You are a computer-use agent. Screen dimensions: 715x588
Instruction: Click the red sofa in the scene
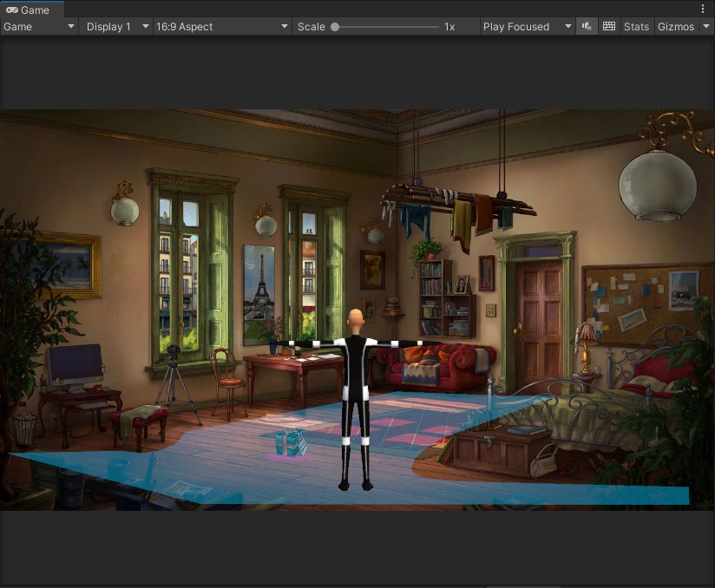[440, 364]
